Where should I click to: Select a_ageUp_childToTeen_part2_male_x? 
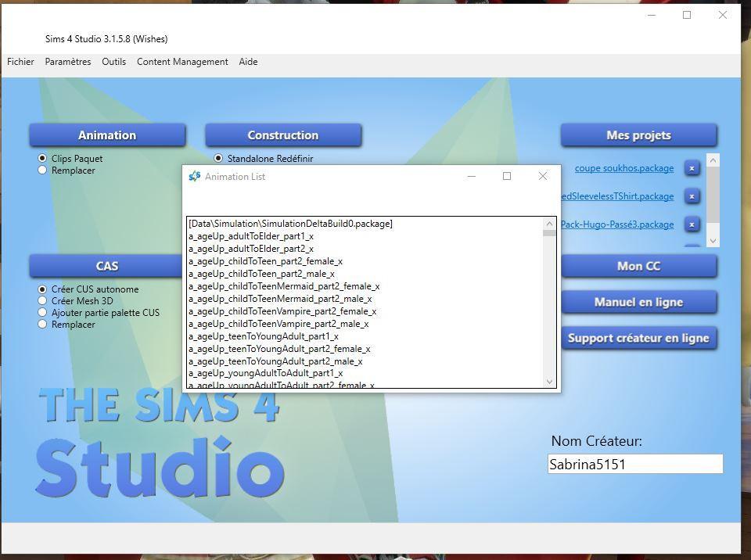[365, 274]
